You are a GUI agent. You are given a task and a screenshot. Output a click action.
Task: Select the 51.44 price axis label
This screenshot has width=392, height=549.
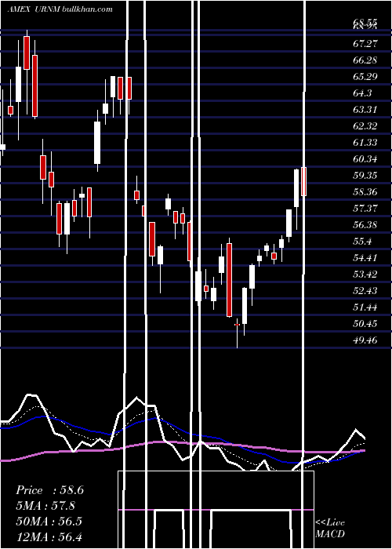coord(365,307)
